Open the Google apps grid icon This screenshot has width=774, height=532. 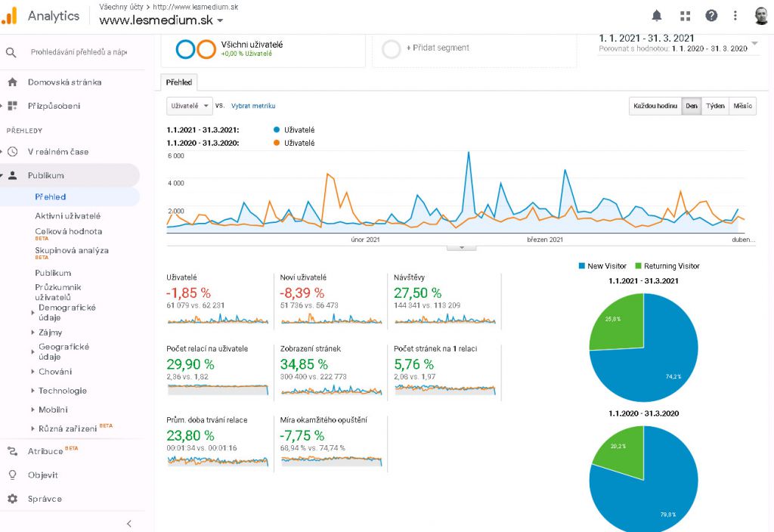point(685,16)
